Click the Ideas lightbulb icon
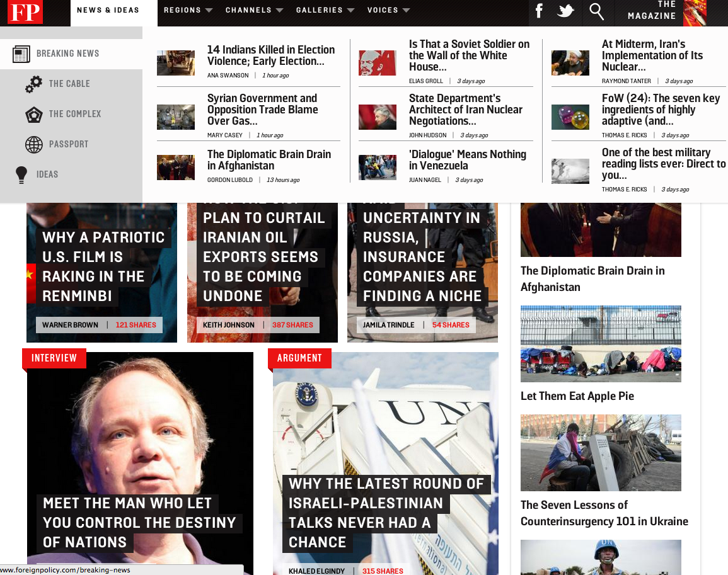728x575 pixels. 21,175
